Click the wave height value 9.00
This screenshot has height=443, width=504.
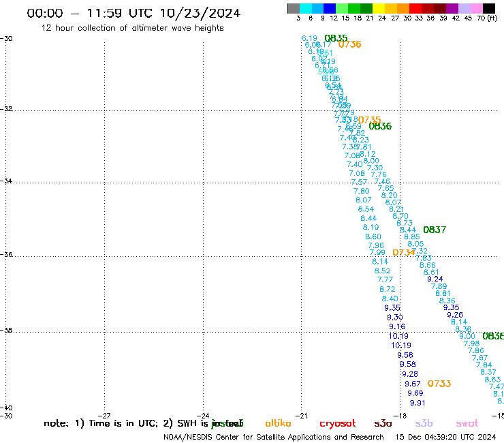pyautogui.click(x=467, y=336)
